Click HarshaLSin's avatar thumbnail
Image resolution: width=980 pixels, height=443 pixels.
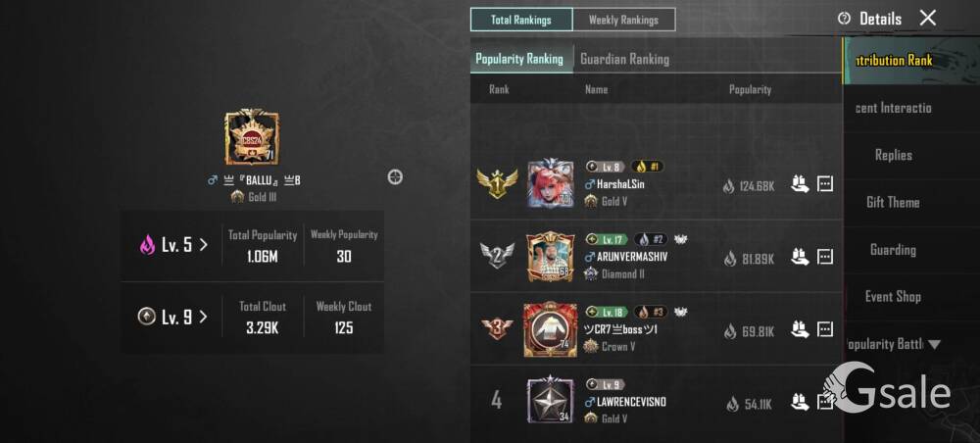[550, 184]
